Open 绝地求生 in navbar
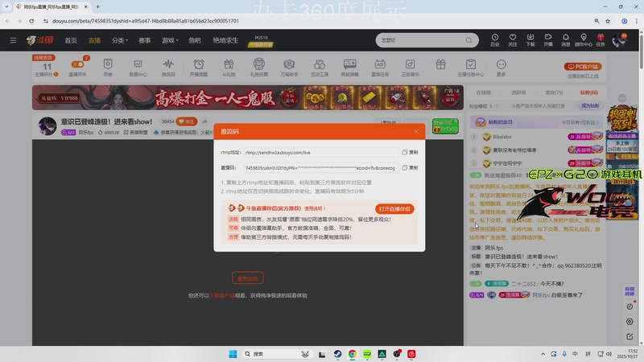The width and height of the screenshot is (644, 362). coord(225,40)
